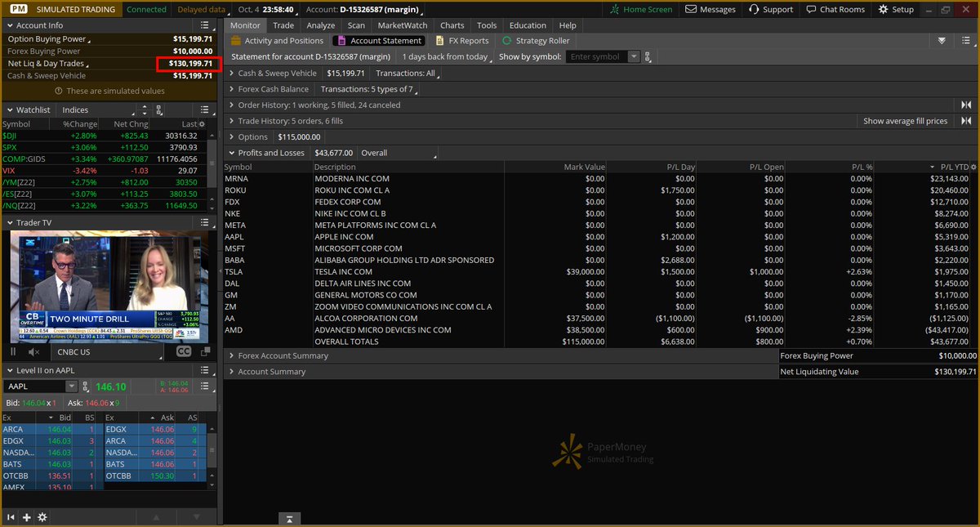Switch to the Analyze tab
This screenshot has height=527, width=980.
pos(321,25)
